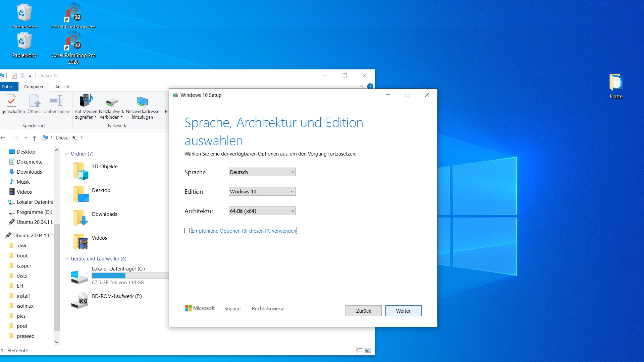Select Videos in the navigation pane

point(24,192)
